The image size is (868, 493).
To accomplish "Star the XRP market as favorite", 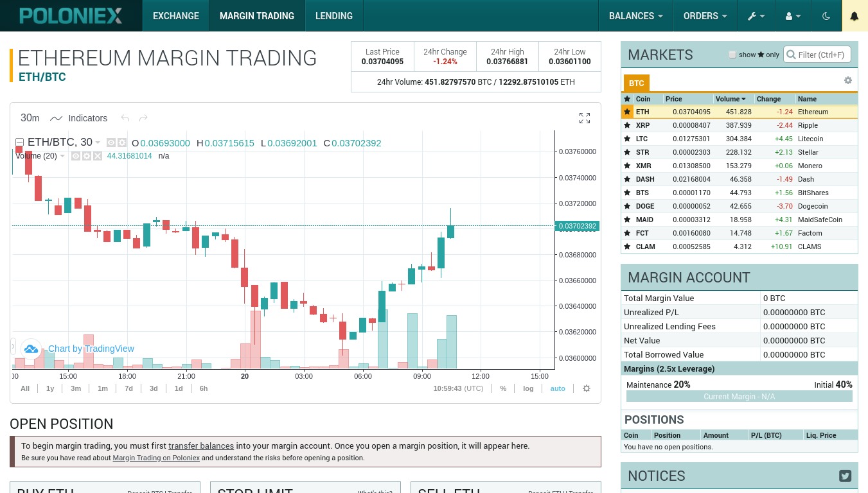I will (627, 125).
